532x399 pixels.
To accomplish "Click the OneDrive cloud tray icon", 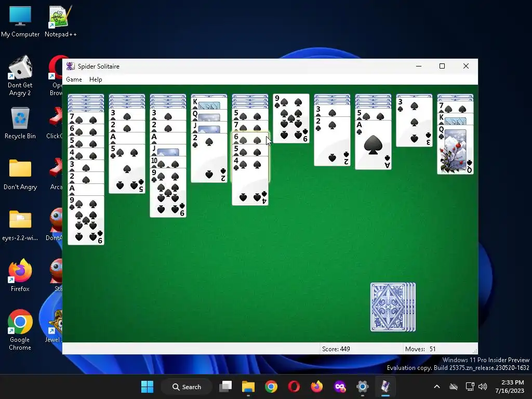I will coord(454,387).
